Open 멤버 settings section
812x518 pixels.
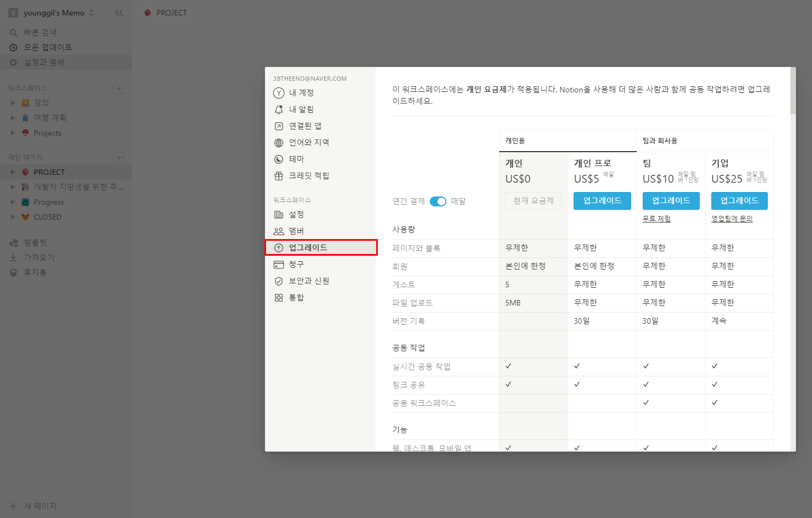[320, 231]
